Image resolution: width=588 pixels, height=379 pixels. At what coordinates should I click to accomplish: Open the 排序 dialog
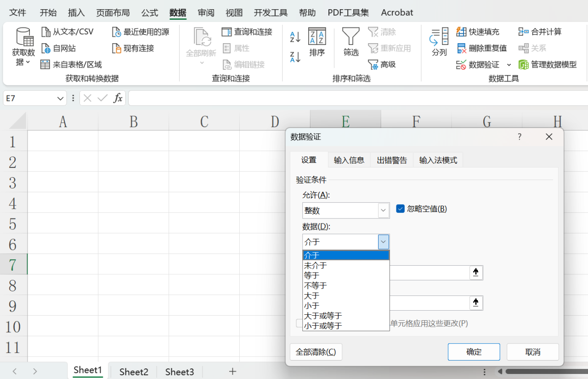pyautogui.click(x=317, y=42)
